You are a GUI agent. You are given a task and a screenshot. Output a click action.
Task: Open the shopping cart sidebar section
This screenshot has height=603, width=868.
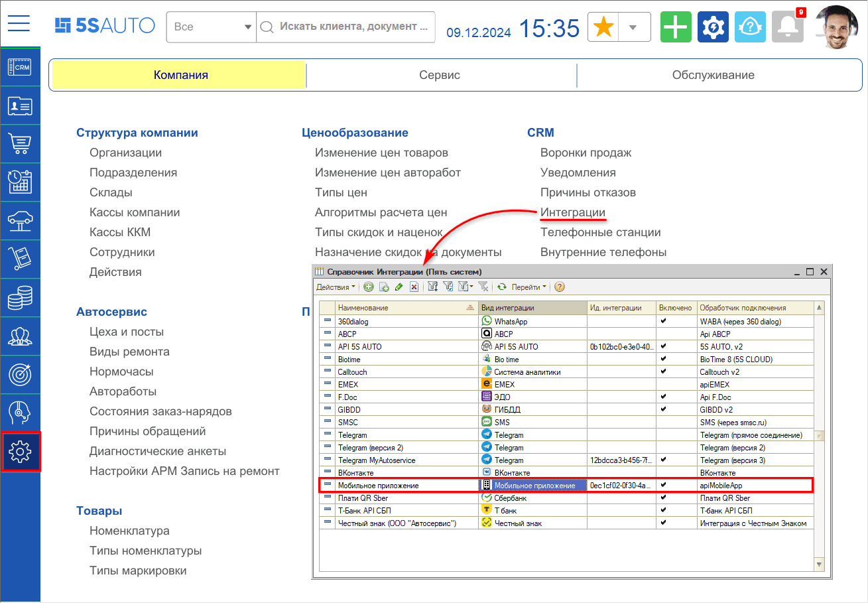[20, 144]
